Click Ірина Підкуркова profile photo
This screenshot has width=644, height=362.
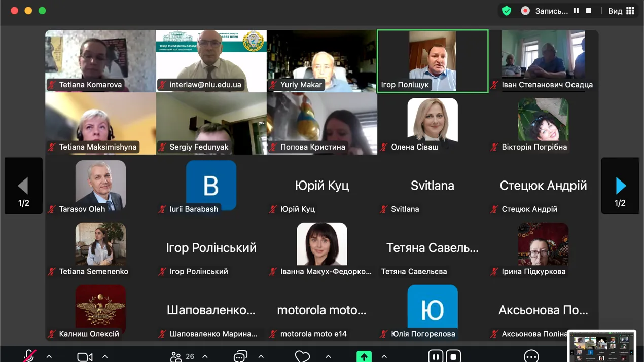tap(543, 244)
